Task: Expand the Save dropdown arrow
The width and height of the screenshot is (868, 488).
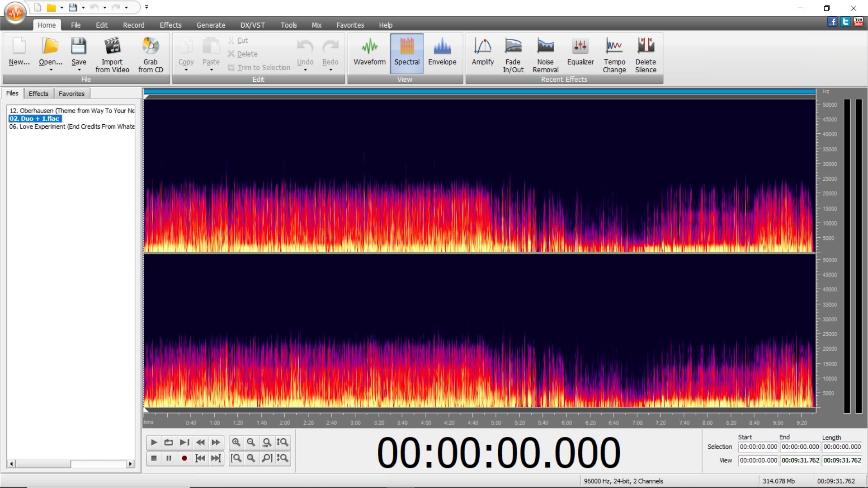Action: (x=79, y=70)
